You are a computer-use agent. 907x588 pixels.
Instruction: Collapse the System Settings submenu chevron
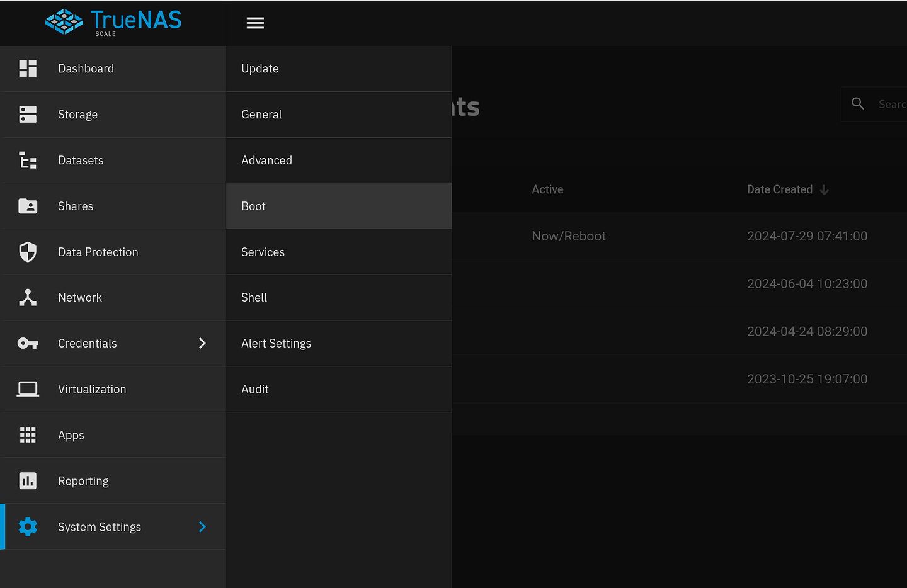[x=202, y=526]
